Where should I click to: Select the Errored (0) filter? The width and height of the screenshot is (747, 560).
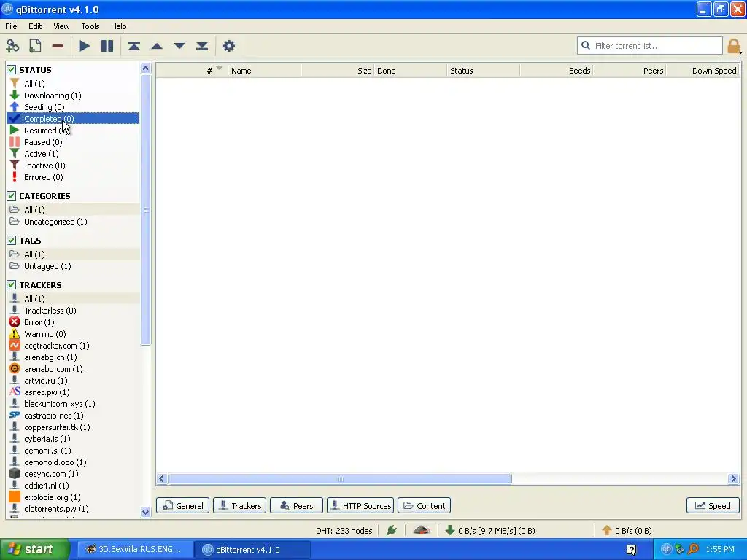click(x=74, y=177)
